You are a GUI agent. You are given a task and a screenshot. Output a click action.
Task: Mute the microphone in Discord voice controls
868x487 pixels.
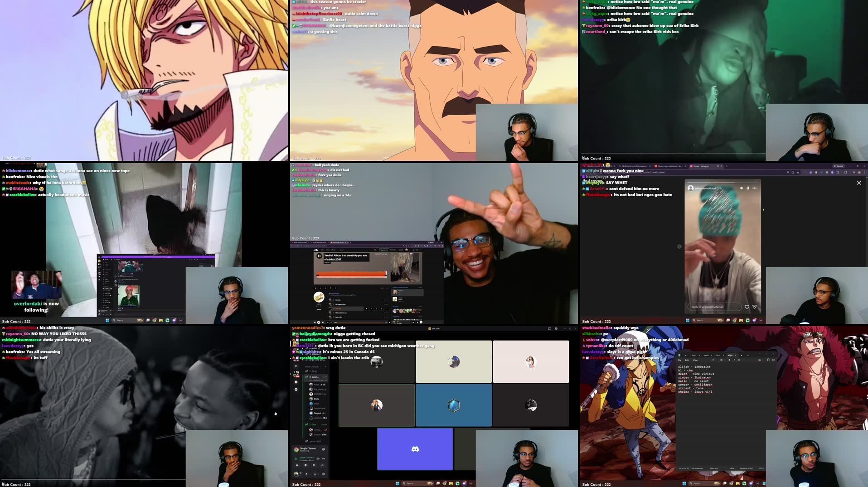(306, 474)
